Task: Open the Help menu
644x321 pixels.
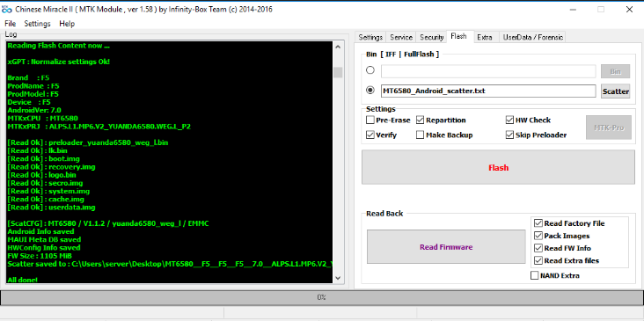Action: point(67,24)
